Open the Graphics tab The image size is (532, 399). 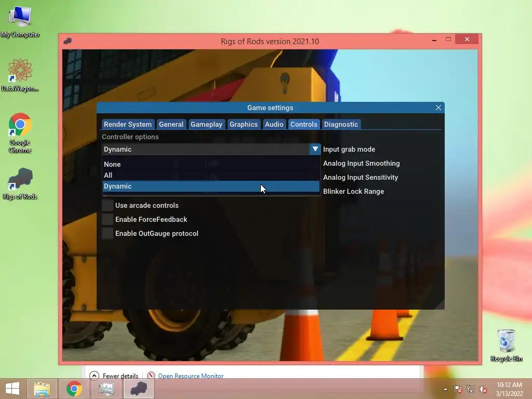tap(244, 124)
